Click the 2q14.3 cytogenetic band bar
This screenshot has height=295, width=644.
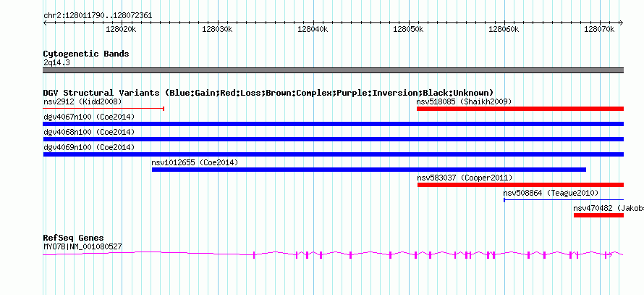334,70
